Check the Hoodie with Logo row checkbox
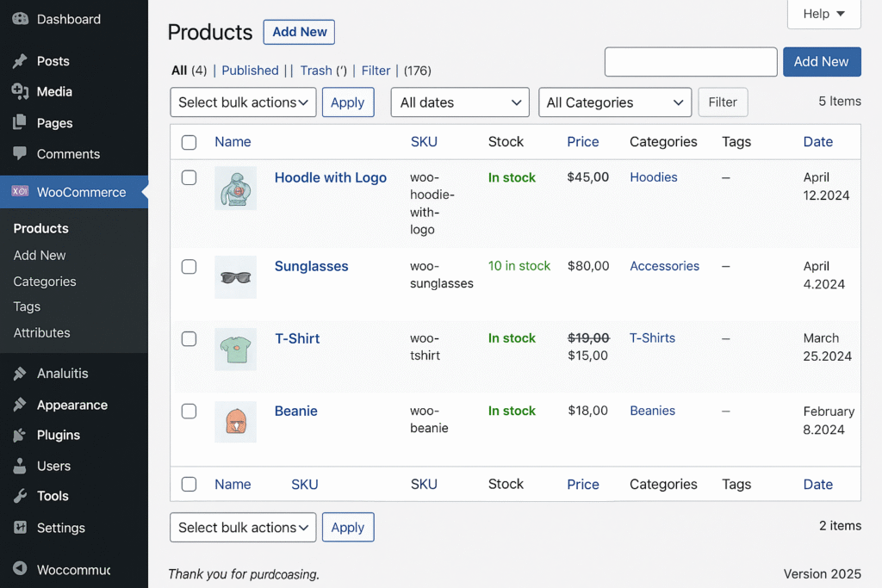 pos(189,177)
